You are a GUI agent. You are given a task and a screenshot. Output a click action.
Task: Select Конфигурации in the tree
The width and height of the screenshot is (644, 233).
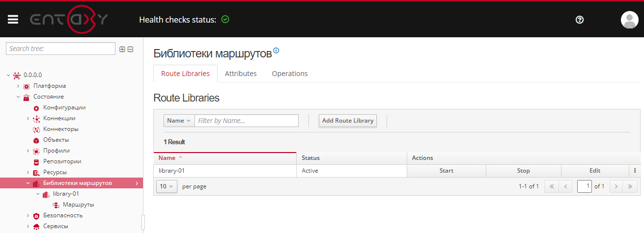(64, 107)
